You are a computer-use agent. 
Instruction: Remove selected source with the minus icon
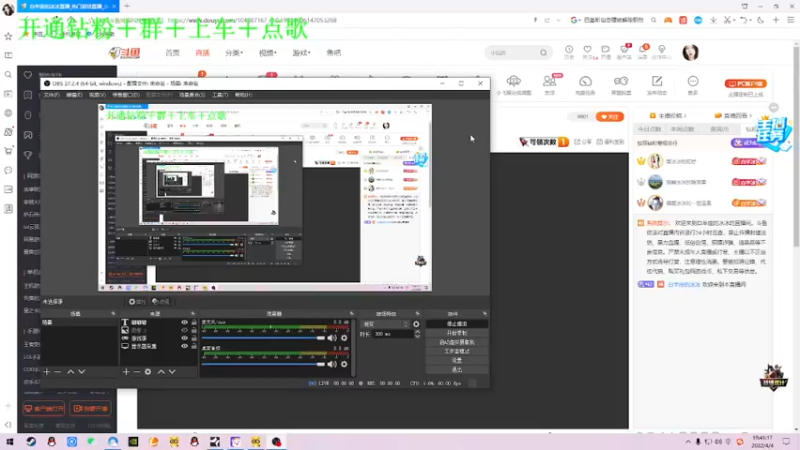(x=137, y=372)
